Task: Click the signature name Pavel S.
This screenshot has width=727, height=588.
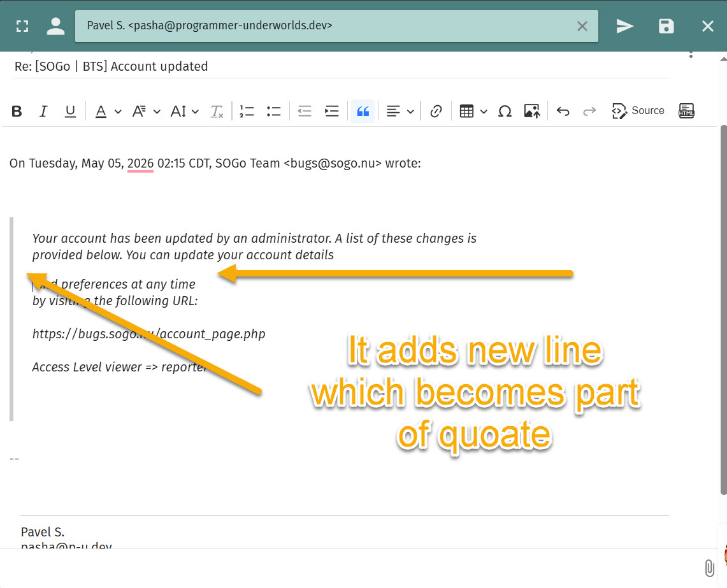Action: [x=43, y=532]
